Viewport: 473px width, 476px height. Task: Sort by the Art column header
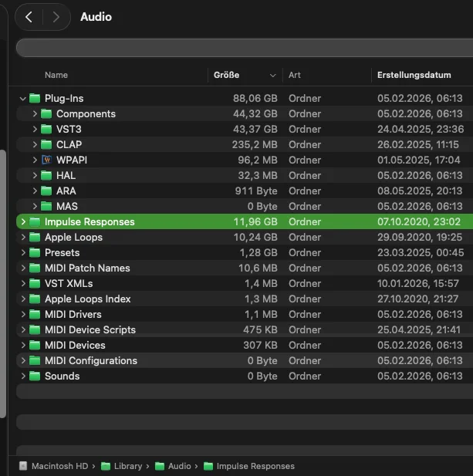295,75
